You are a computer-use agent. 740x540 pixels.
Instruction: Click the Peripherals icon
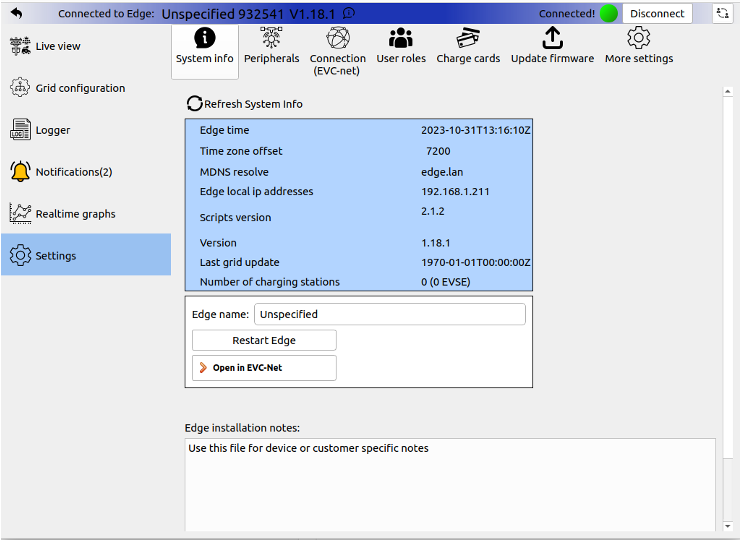271,38
